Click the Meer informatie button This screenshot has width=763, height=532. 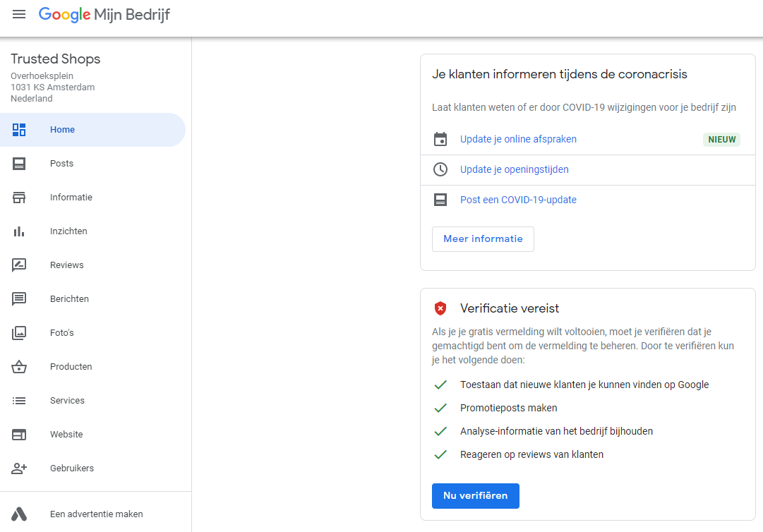(483, 239)
